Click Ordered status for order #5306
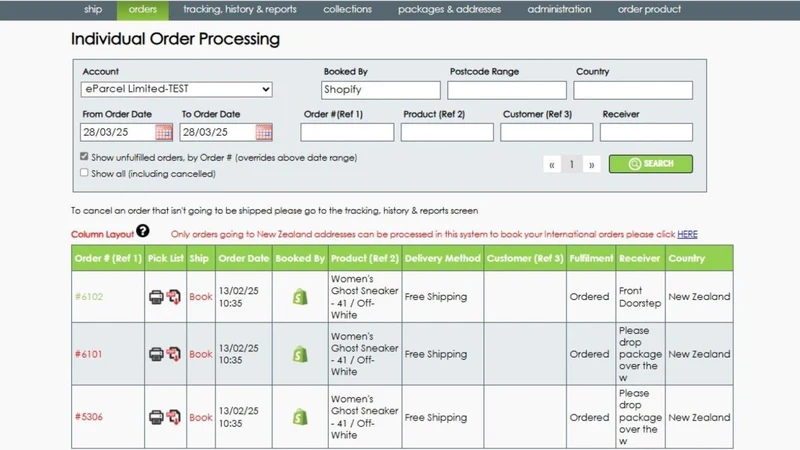The width and height of the screenshot is (800, 450). [589, 417]
